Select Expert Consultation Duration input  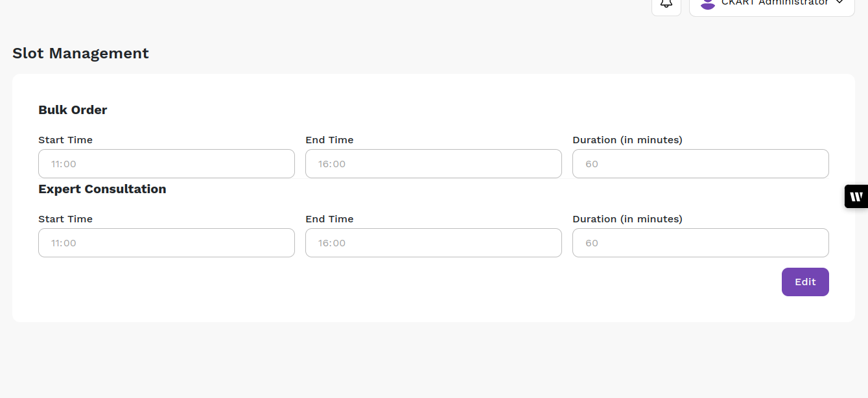coord(700,243)
